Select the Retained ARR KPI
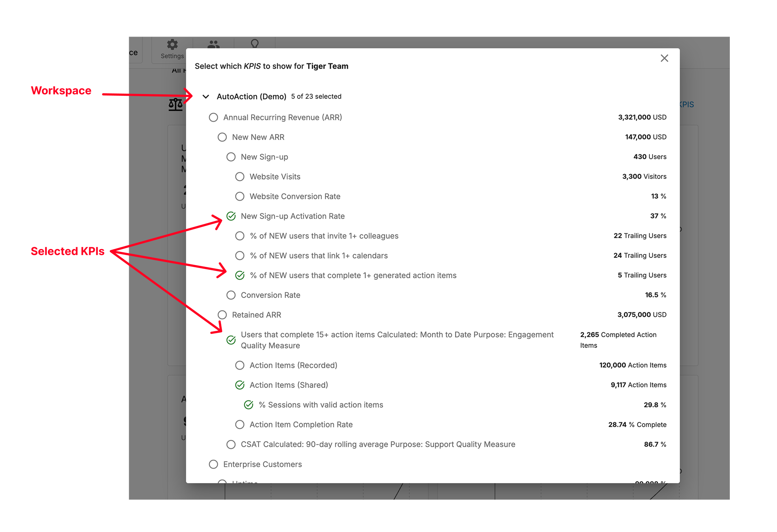Viewport: 777px width, 532px height. click(x=222, y=315)
